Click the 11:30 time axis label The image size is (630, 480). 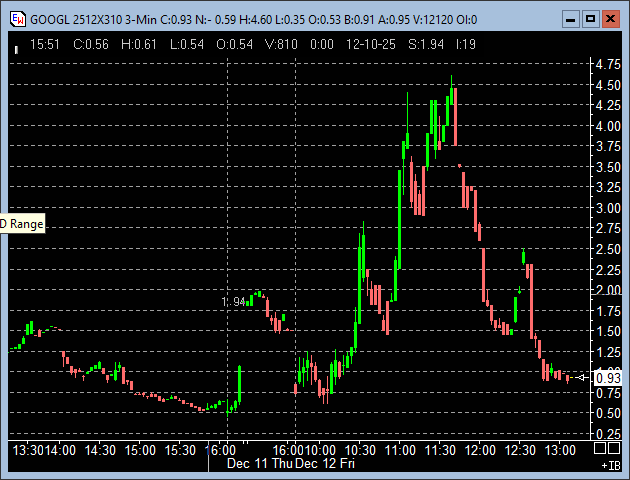439,451
